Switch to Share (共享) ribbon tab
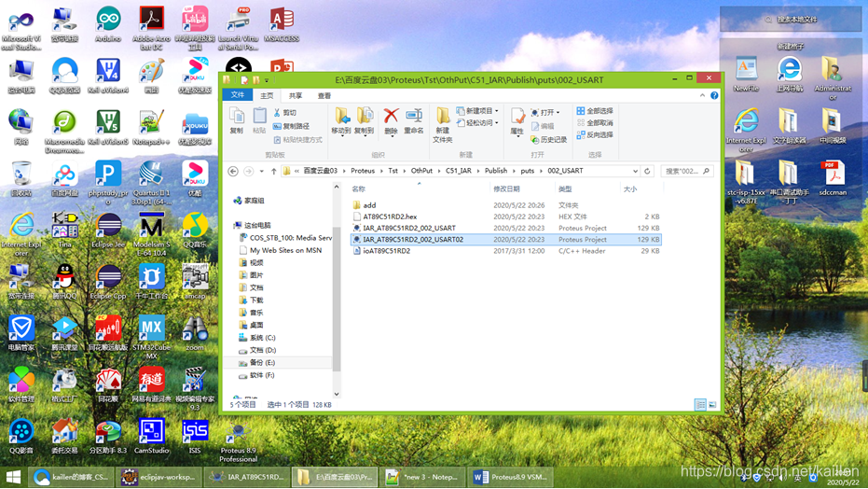The width and height of the screenshot is (868, 489). (296, 96)
